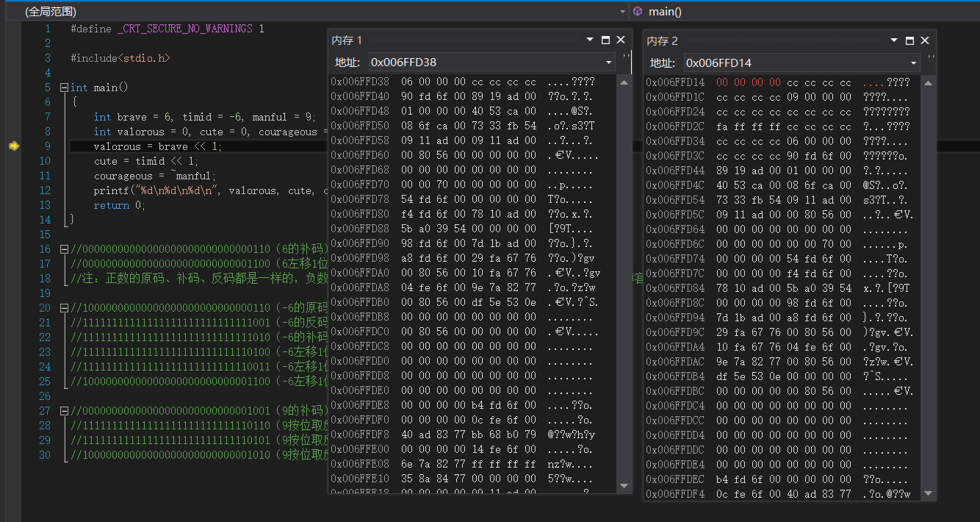Collapse the int main() block at line 5
Viewport: 980px width, 522px height.
point(63,87)
